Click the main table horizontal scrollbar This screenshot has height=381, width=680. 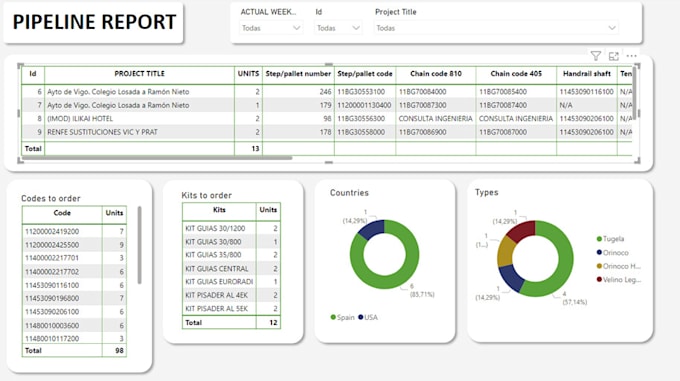(x=157, y=158)
